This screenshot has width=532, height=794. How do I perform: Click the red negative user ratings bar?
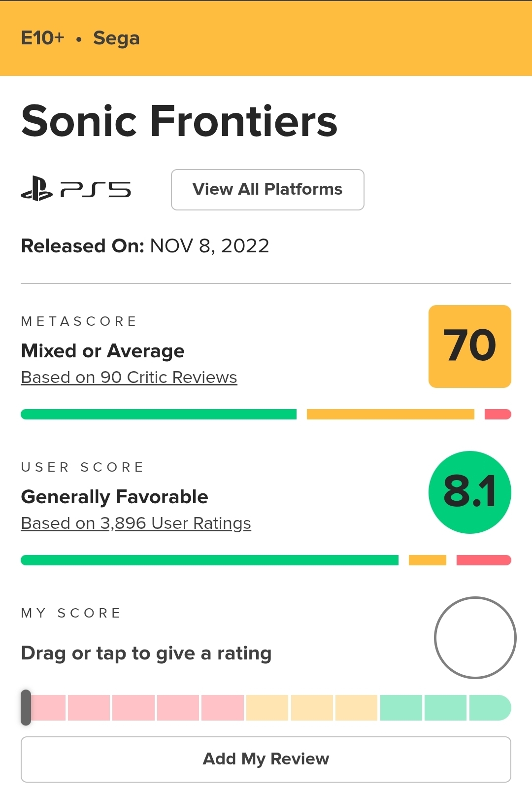[483, 560]
